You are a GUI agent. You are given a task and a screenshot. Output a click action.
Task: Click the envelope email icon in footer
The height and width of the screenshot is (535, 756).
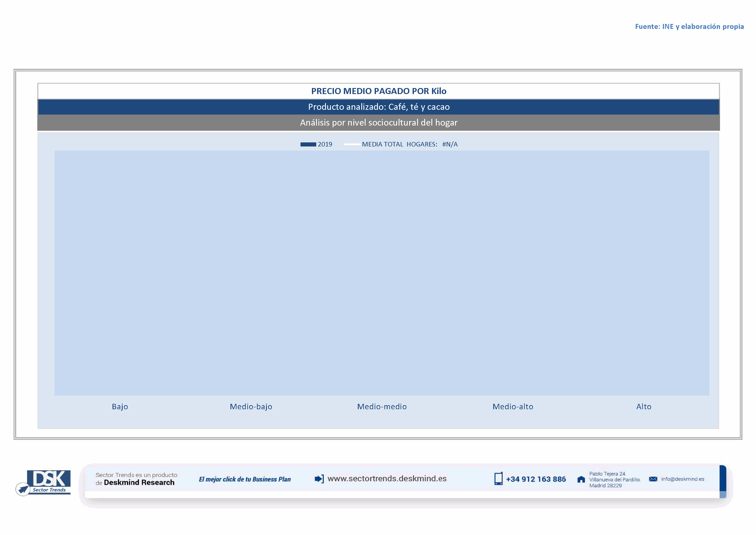pos(653,479)
